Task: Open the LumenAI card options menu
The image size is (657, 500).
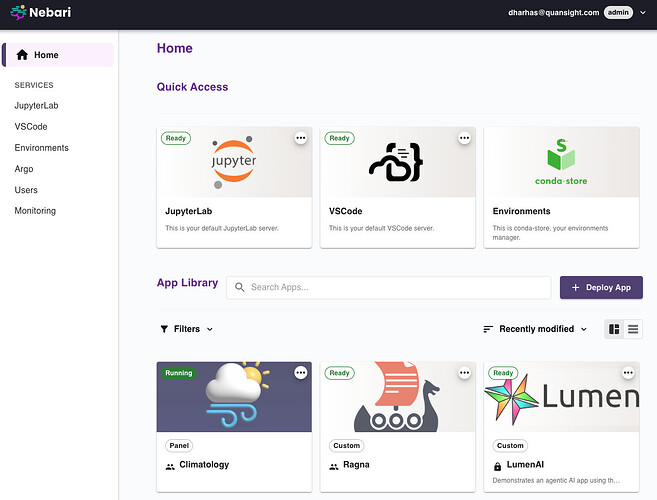Action: click(628, 373)
